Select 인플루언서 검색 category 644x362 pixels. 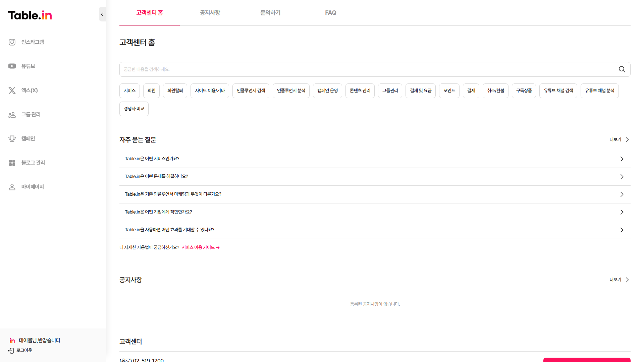251,91
